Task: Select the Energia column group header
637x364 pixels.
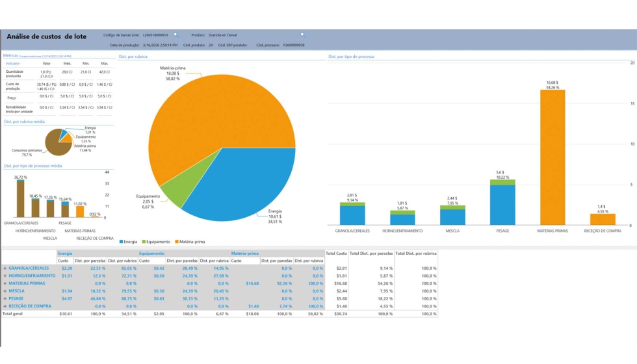Action: point(65,253)
